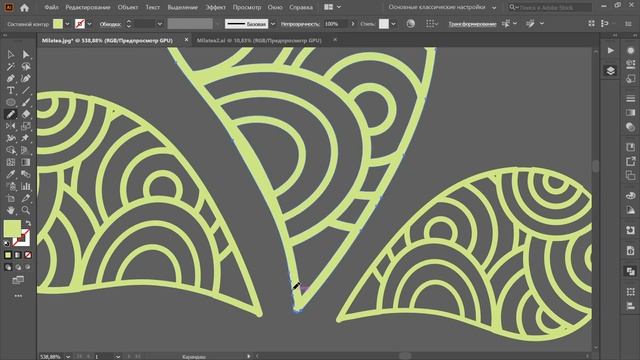
Task: Open the Эффект menu
Action: [x=215, y=7]
